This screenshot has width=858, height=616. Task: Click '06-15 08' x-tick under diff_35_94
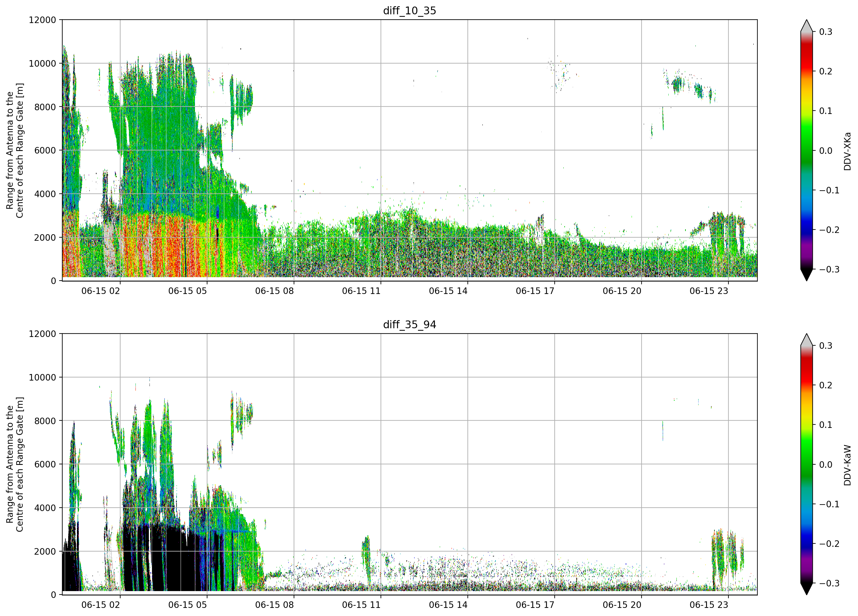pyautogui.click(x=275, y=605)
